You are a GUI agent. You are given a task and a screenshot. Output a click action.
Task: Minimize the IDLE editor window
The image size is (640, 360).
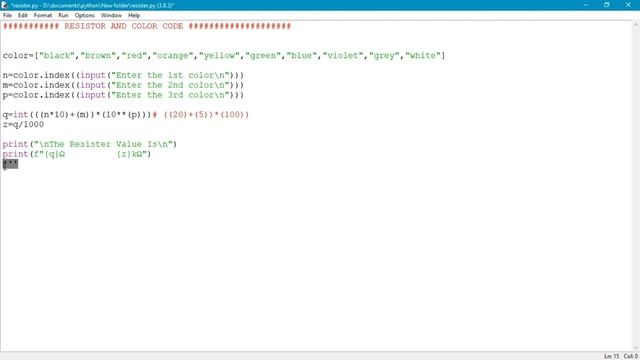click(586, 5)
